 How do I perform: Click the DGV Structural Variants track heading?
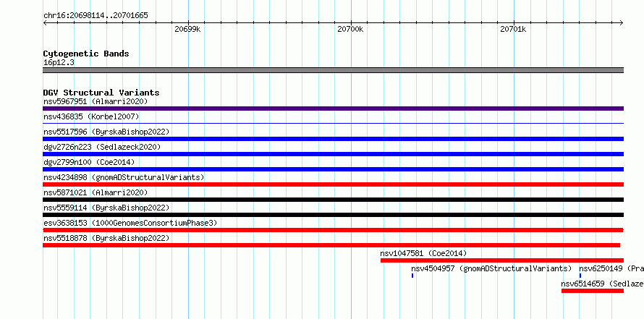coord(101,93)
